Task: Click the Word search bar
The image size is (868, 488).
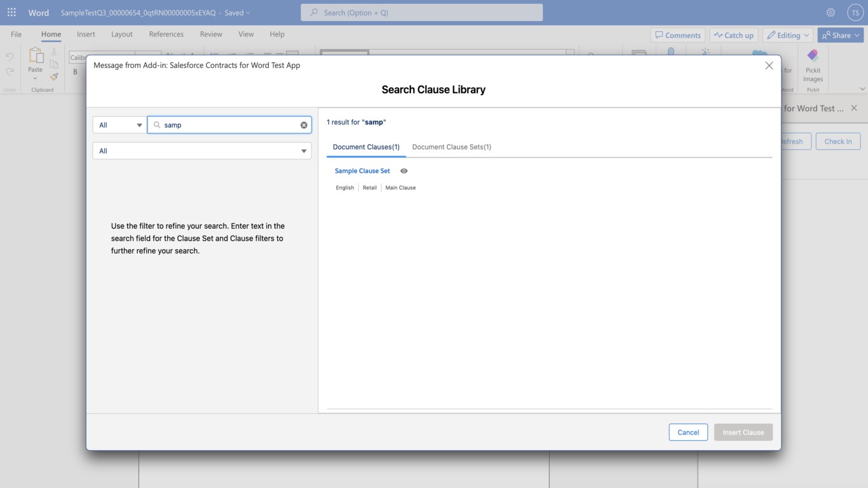Action: pos(422,13)
